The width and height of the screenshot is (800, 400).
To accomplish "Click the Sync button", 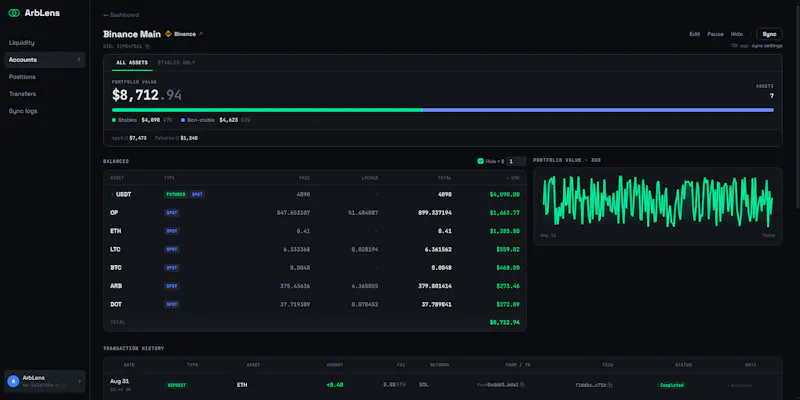I will tap(769, 34).
